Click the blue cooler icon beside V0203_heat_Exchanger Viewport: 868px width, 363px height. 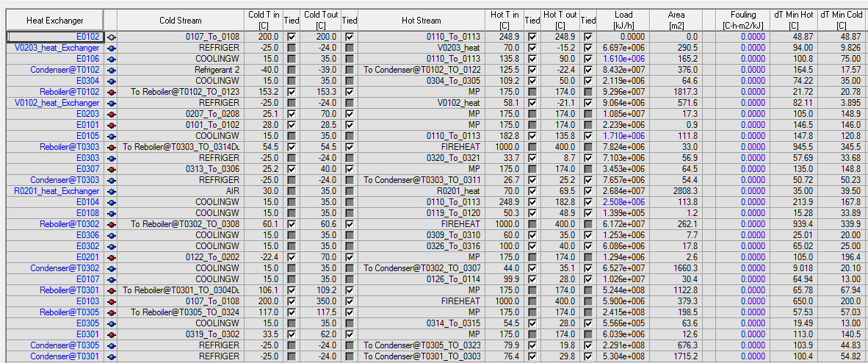click(112, 48)
